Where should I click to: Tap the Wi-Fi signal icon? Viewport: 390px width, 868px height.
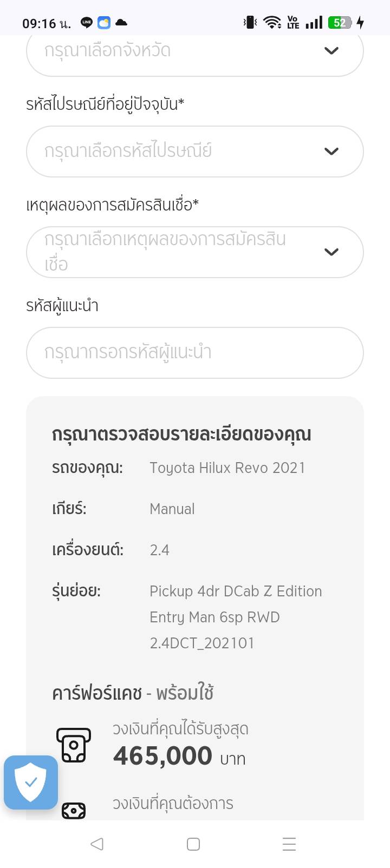(x=272, y=23)
